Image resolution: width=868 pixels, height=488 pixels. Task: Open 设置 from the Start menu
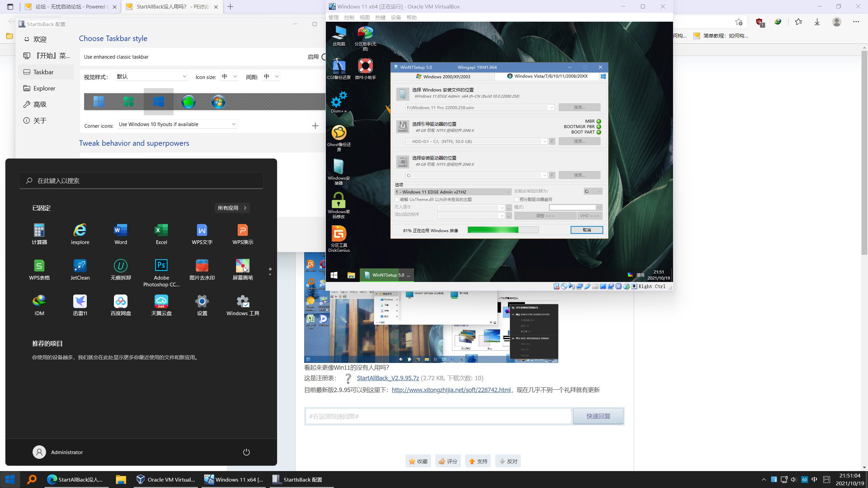(202, 305)
